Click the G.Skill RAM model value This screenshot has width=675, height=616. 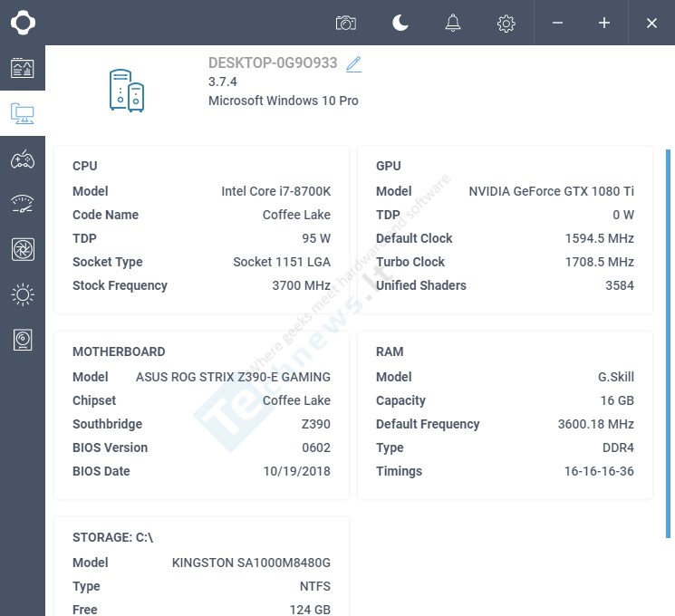coord(616,377)
